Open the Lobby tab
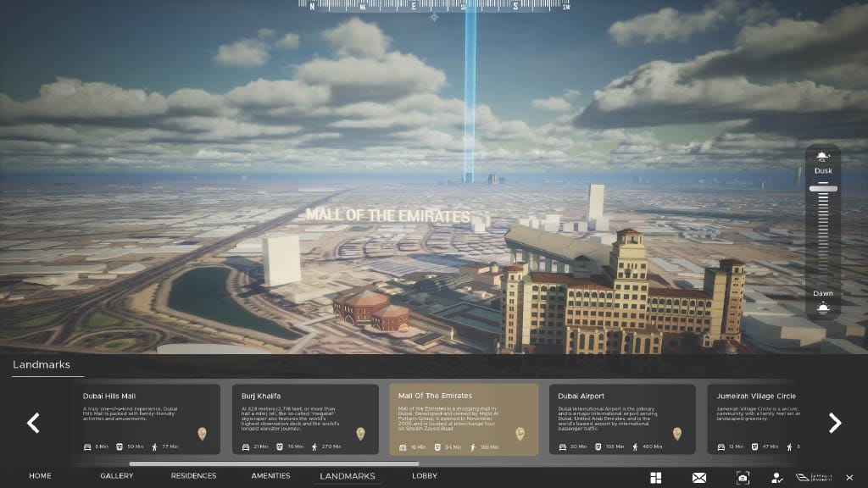 click(425, 476)
